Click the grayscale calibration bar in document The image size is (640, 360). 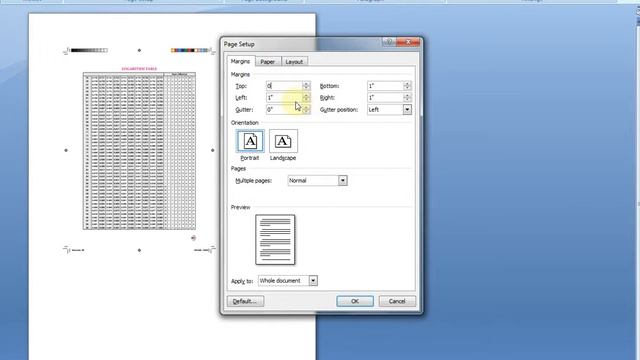click(89, 50)
